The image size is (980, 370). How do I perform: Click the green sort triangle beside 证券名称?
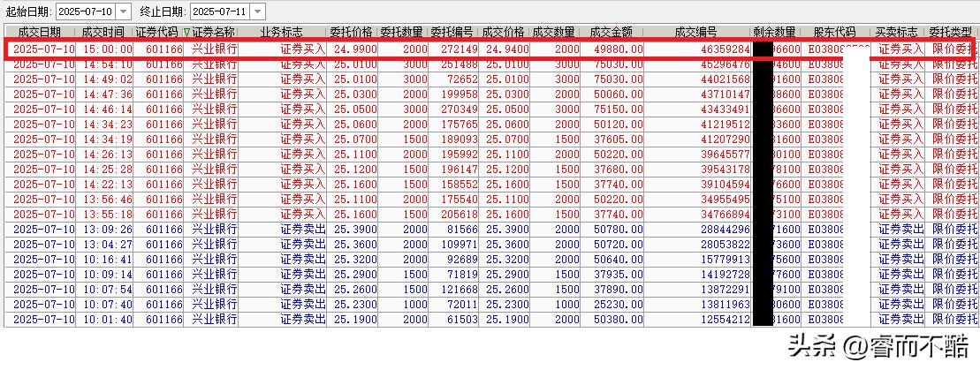pos(186,33)
